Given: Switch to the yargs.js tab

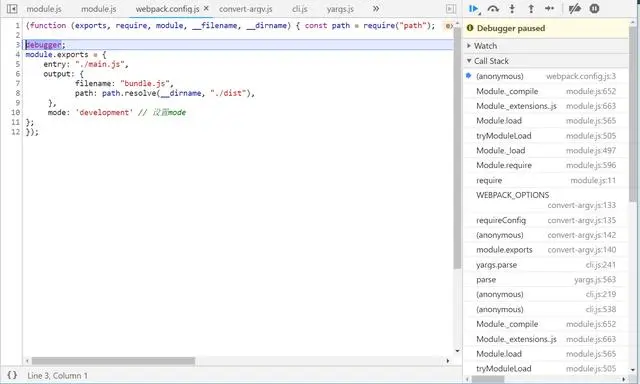Looking at the screenshot, I should (x=340, y=9).
